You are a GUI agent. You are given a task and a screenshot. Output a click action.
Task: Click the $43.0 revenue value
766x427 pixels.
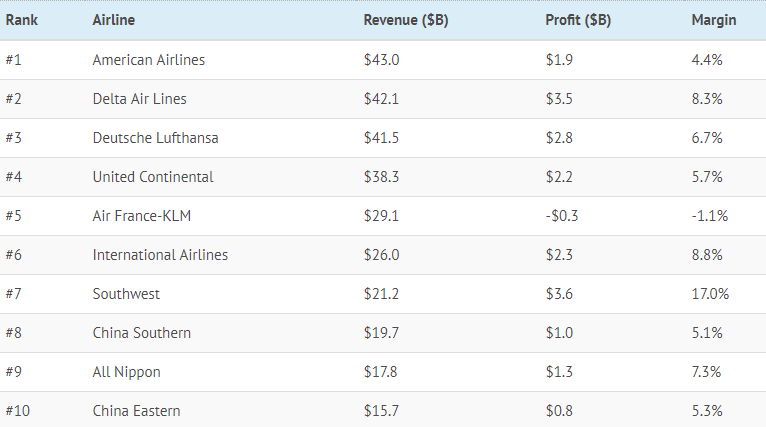tap(382, 60)
